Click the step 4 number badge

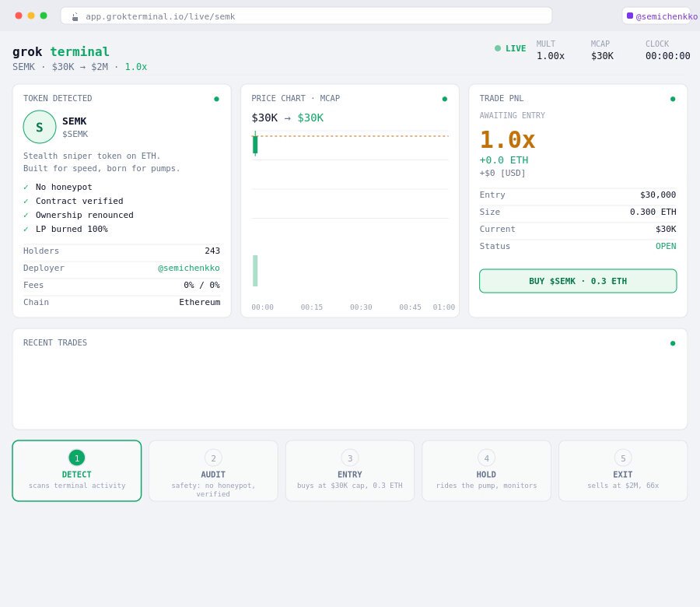click(x=487, y=458)
